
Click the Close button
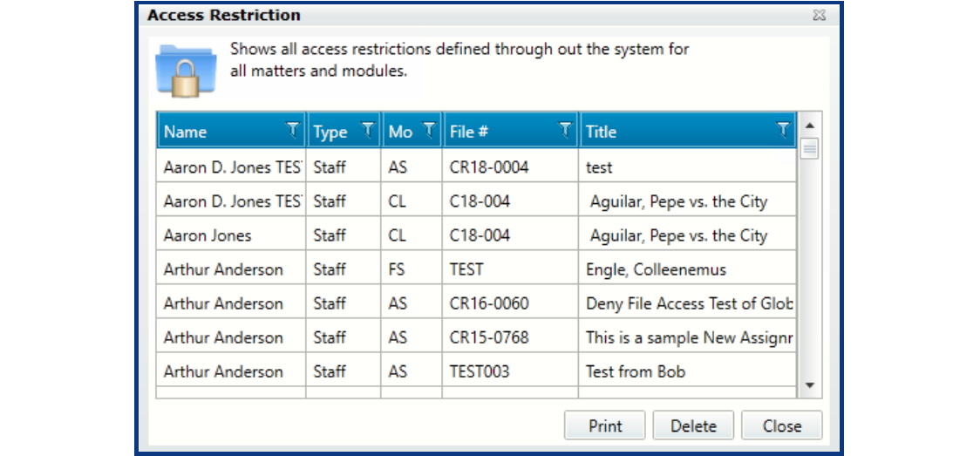point(781,425)
